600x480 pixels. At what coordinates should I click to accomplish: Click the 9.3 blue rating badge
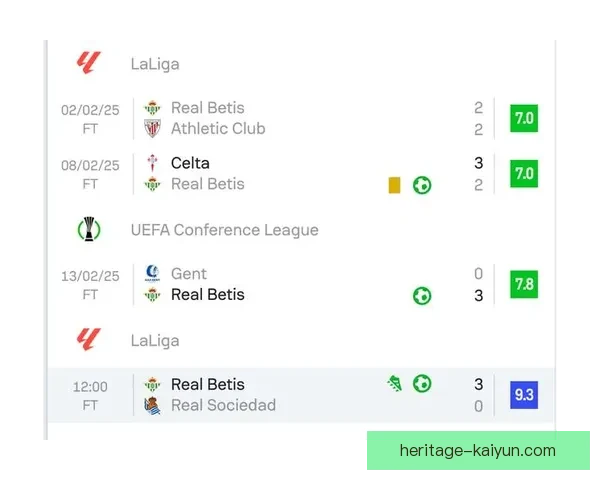(523, 395)
